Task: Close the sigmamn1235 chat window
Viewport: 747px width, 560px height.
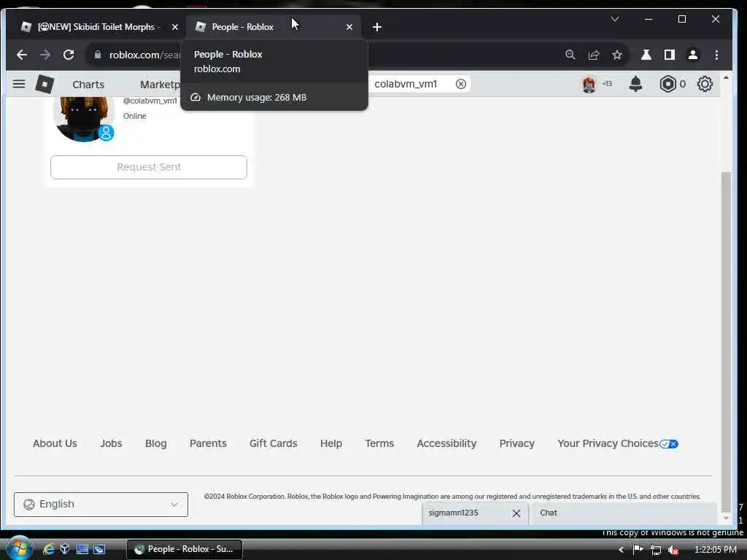Action: [516, 513]
